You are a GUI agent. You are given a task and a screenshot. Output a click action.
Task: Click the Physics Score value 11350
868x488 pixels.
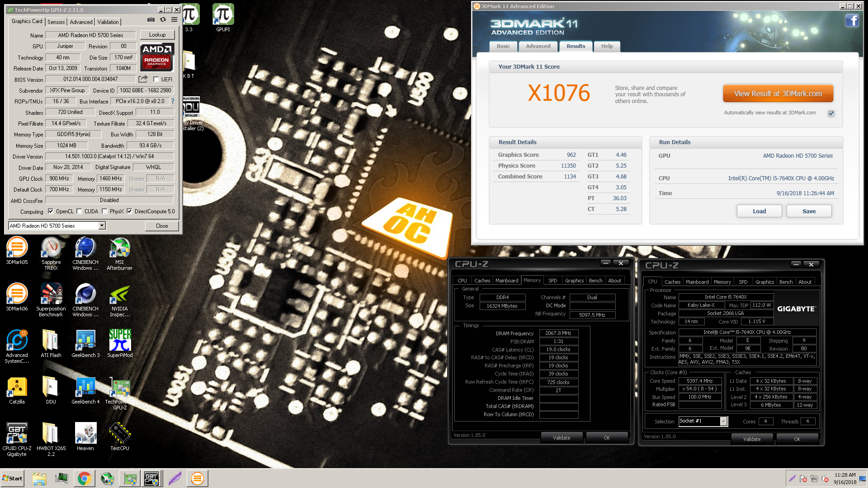pyautogui.click(x=568, y=166)
